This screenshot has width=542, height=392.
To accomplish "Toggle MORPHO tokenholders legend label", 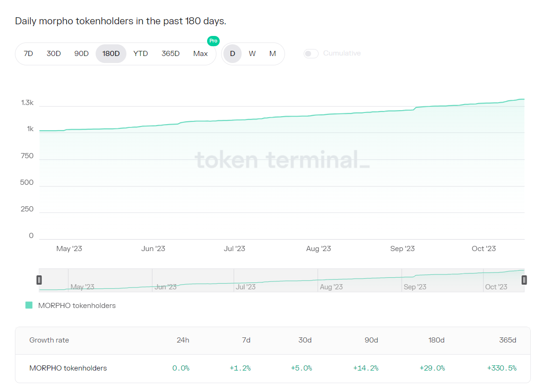I will coord(77,306).
